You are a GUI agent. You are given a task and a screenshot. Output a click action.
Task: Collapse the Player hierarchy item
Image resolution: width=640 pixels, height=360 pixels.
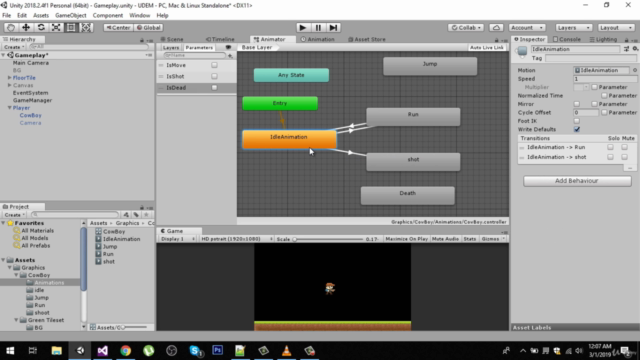tap(9, 108)
